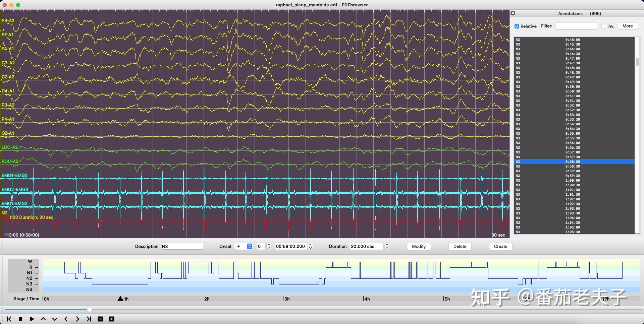Screen dimensions: 644x324
Task: Enable the Inv. filter checkbox
Action: click(x=604, y=26)
